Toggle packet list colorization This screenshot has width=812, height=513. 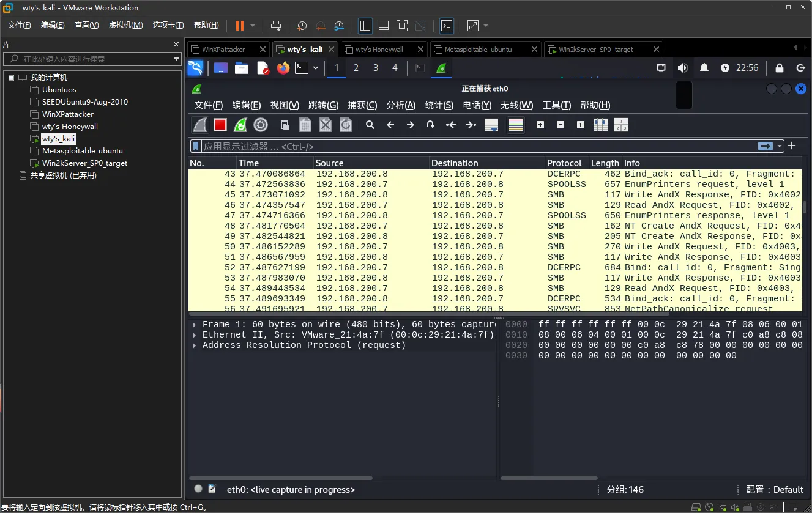point(516,125)
